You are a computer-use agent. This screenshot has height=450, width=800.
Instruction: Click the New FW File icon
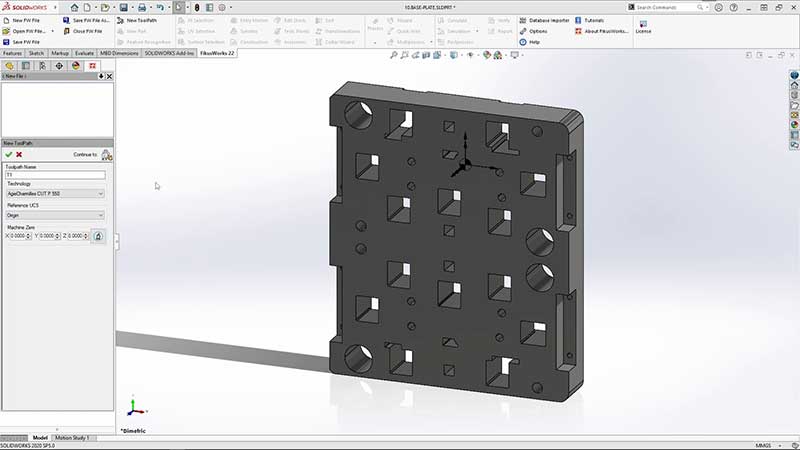tap(7, 20)
